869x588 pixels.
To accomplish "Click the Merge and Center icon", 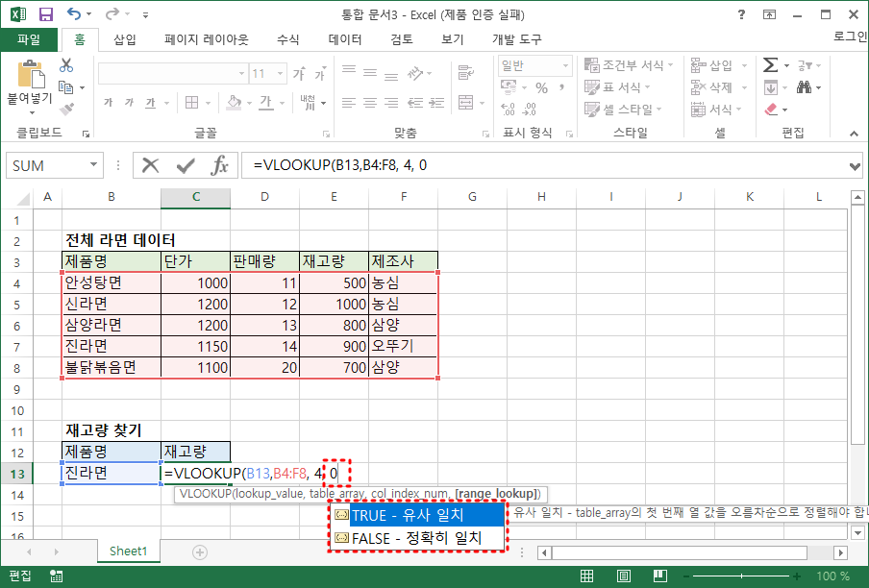I will tap(465, 102).
